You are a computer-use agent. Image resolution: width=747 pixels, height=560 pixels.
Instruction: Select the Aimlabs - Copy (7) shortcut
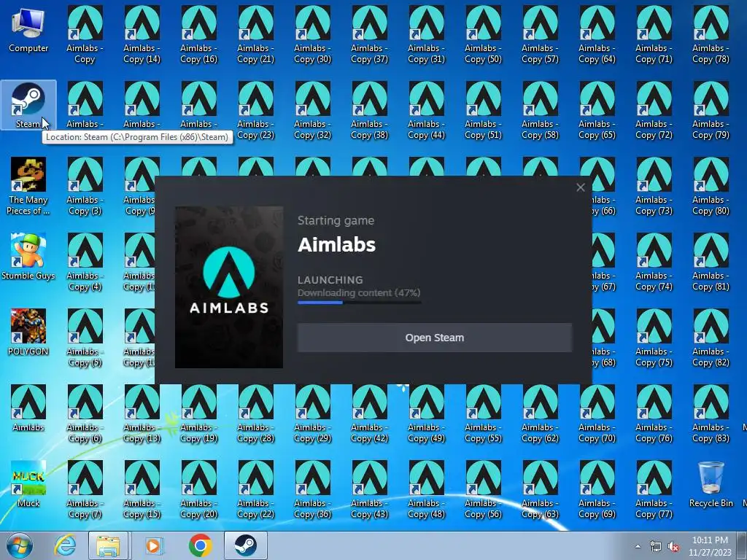pyautogui.click(x=85, y=489)
